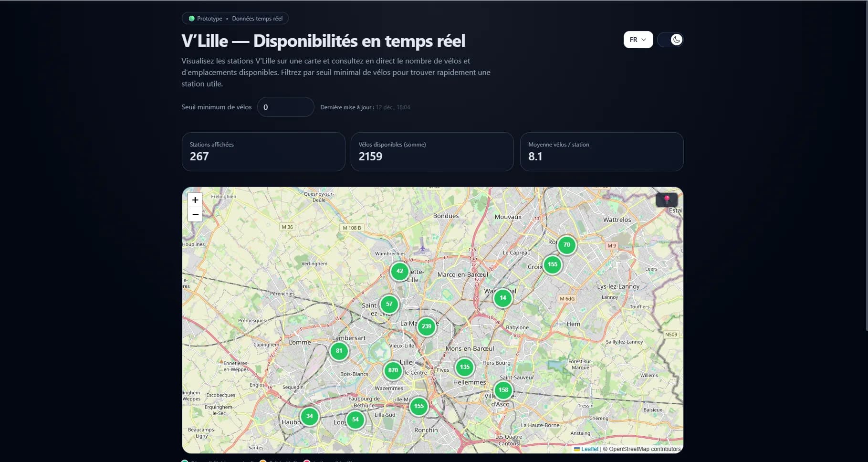The height and width of the screenshot is (462, 868).
Task: Open the cluster marker labeled 57
Action: pyautogui.click(x=389, y=304)
